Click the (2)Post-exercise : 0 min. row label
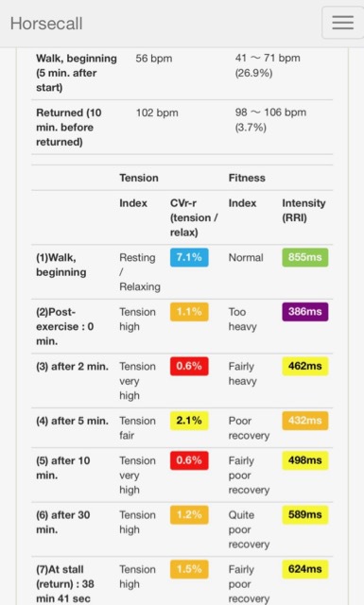The image size is (364, 605). coord(65,326)
